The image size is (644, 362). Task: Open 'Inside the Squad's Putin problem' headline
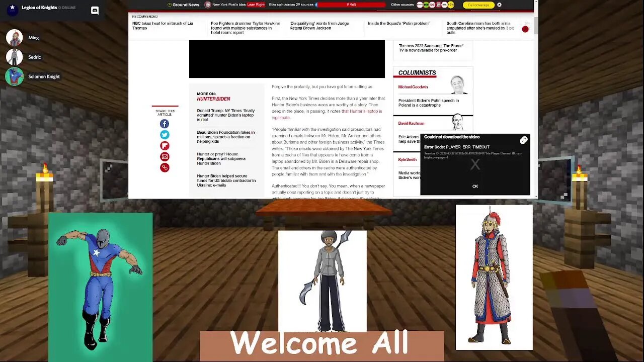398,24
